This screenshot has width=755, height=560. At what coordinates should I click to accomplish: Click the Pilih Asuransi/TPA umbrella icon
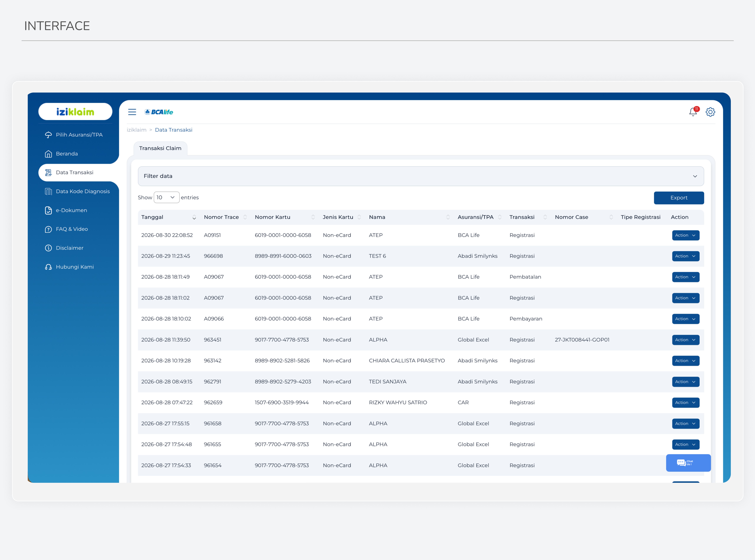(48, 135)
